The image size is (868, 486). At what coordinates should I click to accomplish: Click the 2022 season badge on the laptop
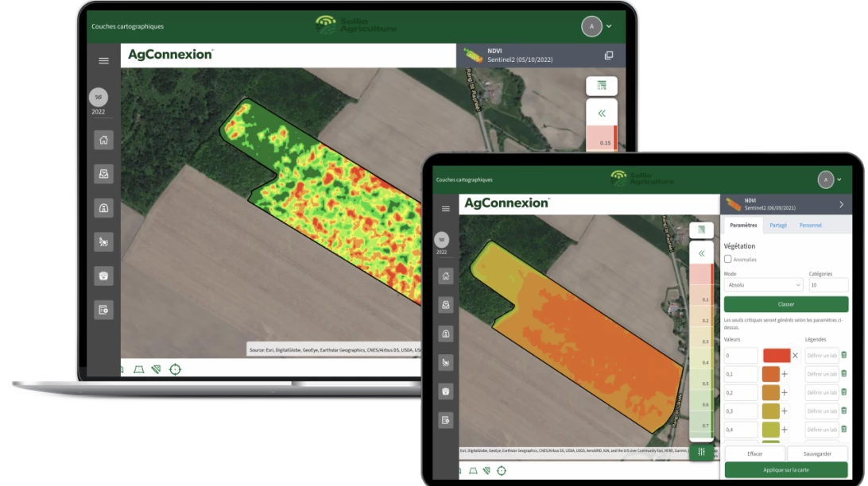(99, 98)
